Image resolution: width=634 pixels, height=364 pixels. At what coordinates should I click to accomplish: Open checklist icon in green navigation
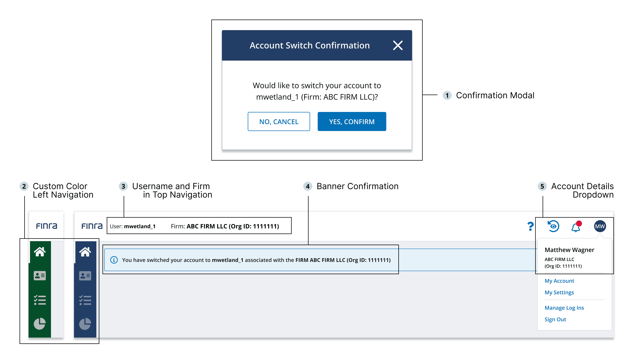click(40, 300)
